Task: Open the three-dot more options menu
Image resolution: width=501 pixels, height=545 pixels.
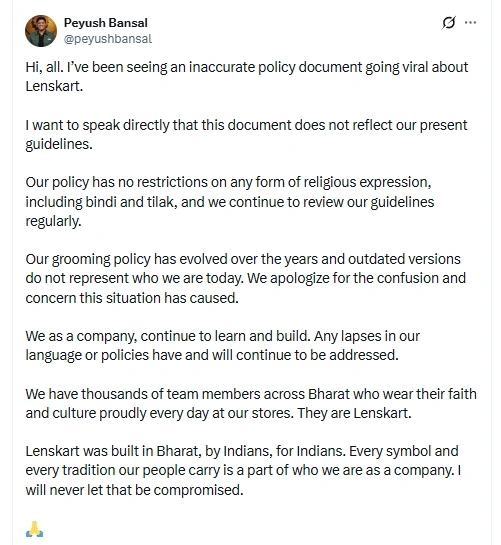Action: tap(470, 23)
